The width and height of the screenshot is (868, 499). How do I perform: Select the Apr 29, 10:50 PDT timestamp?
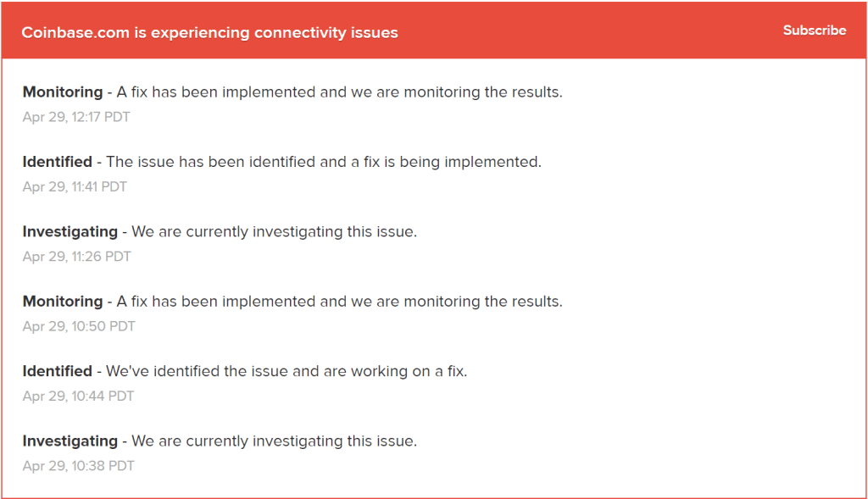click(x=78, y=326)
